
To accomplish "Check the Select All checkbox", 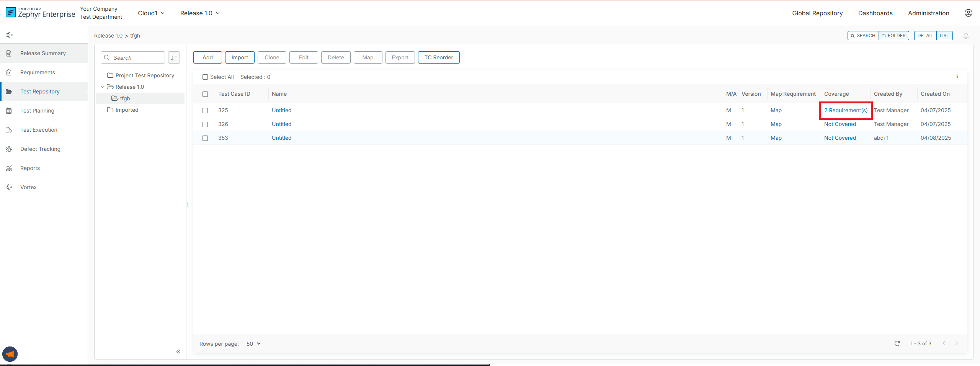I will [205, 77].
